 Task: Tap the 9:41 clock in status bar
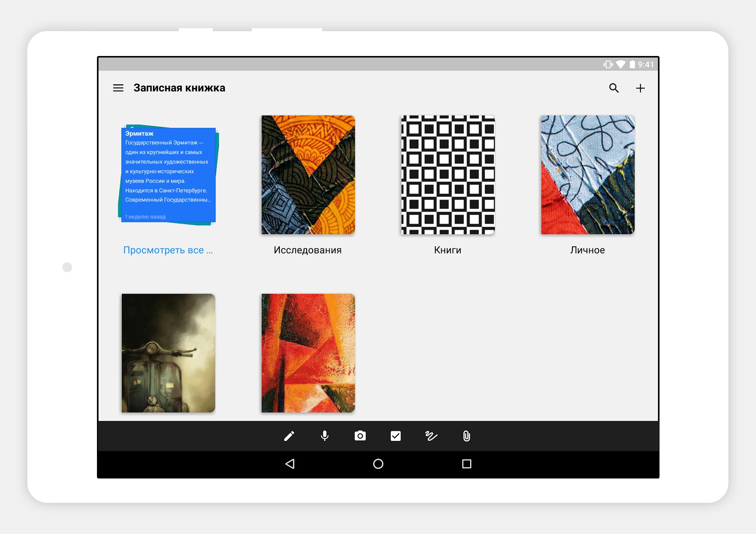pos(645,64)
